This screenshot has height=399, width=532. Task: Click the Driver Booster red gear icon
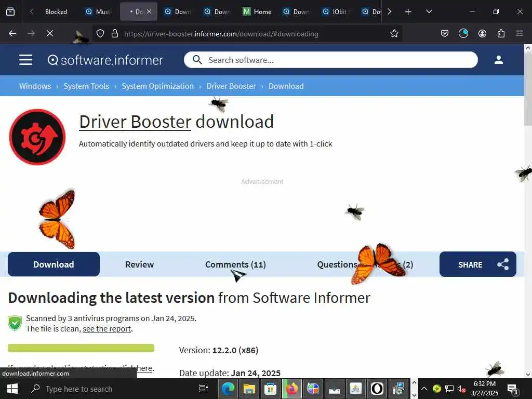[37, 137]
